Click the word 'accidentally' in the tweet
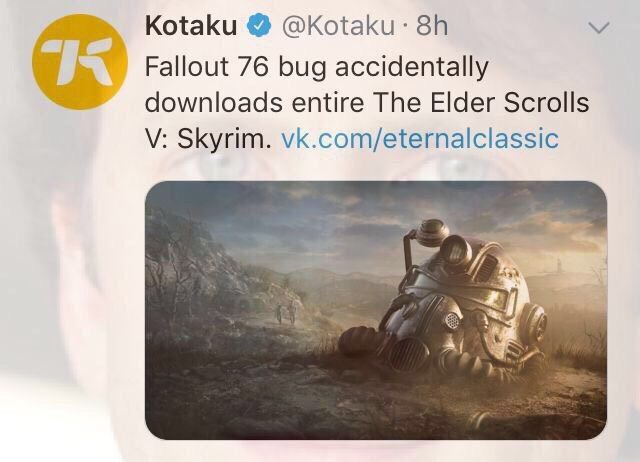640x462 pixels. [412, 68]
